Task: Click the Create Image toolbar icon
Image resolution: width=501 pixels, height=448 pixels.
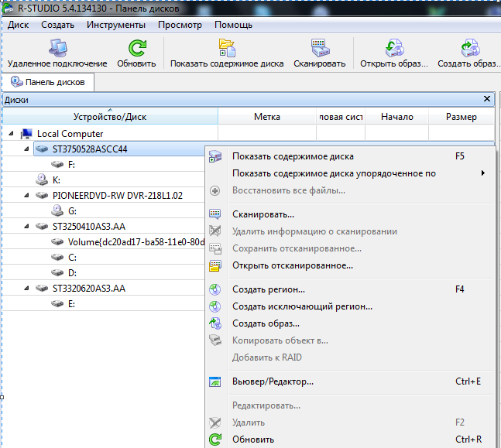Action: pyautogui.click(x=470, y=48)
